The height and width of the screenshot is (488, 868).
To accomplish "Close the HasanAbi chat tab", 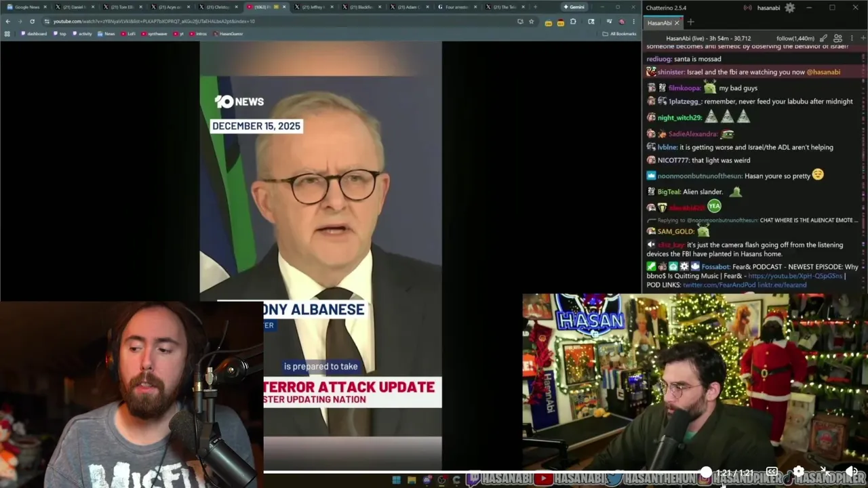I will 676,23.
